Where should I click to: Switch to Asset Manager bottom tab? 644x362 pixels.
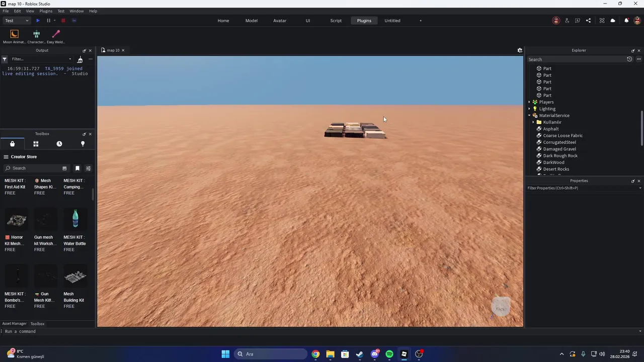tap(14, 324)
